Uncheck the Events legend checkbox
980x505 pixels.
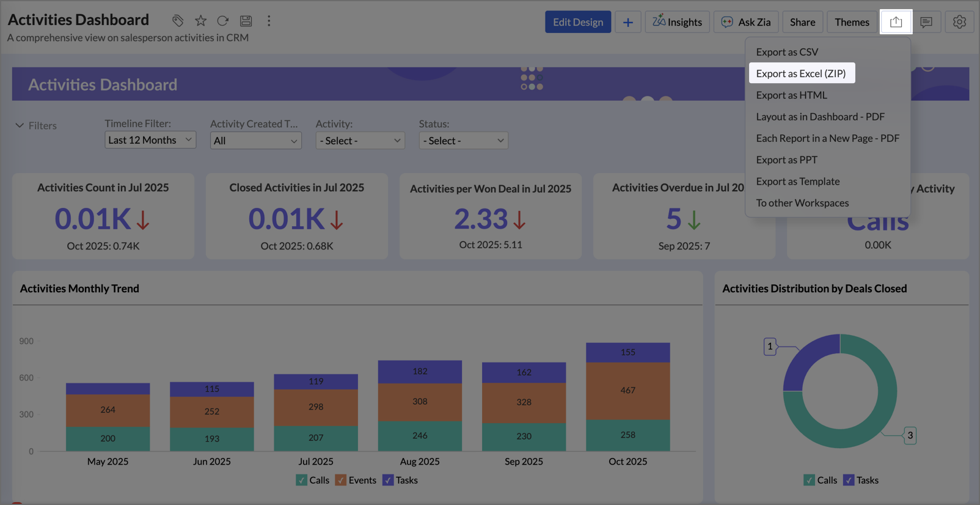click(341, 480)
